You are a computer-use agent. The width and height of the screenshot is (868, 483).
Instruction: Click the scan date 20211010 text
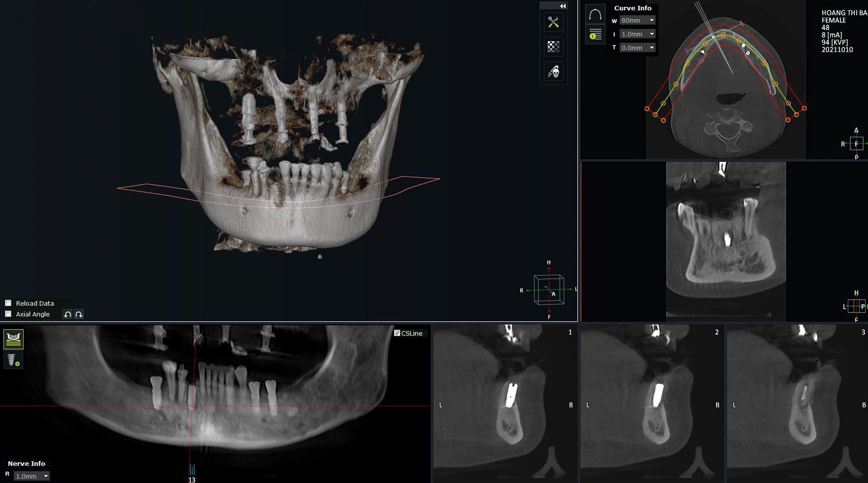(837, 50)
